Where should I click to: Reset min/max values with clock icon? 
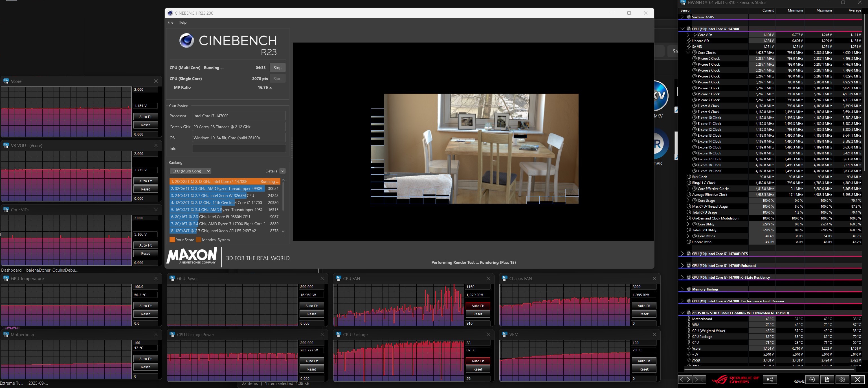tap(812, 380)
